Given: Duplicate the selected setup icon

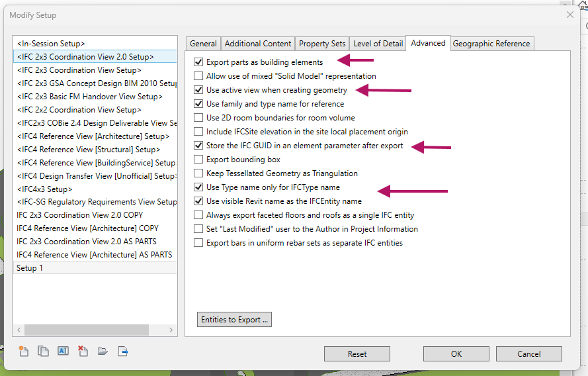Looking at the screenshot, I should click(x=43, y=352).
